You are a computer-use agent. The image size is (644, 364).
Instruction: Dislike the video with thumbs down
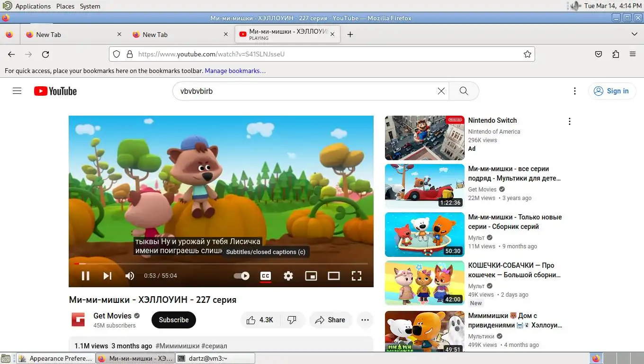[x=292, y=320]
